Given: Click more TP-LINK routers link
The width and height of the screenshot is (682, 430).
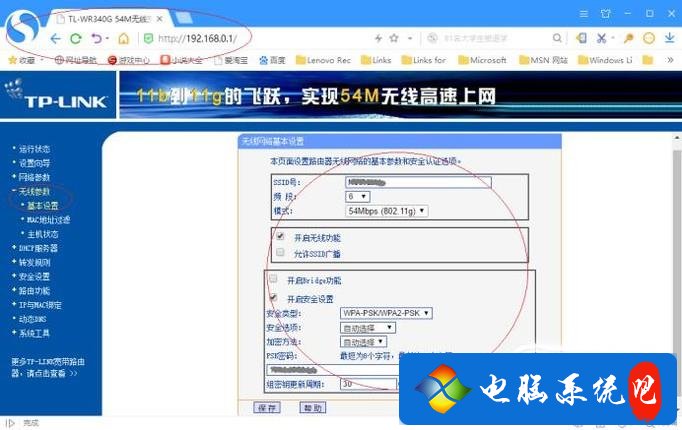Looking at the screenshot, I should [47, 367].
